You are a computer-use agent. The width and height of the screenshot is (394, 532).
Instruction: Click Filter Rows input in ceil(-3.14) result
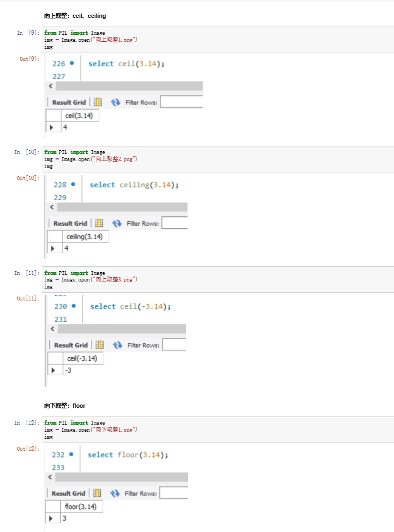[x=174, y=344]
